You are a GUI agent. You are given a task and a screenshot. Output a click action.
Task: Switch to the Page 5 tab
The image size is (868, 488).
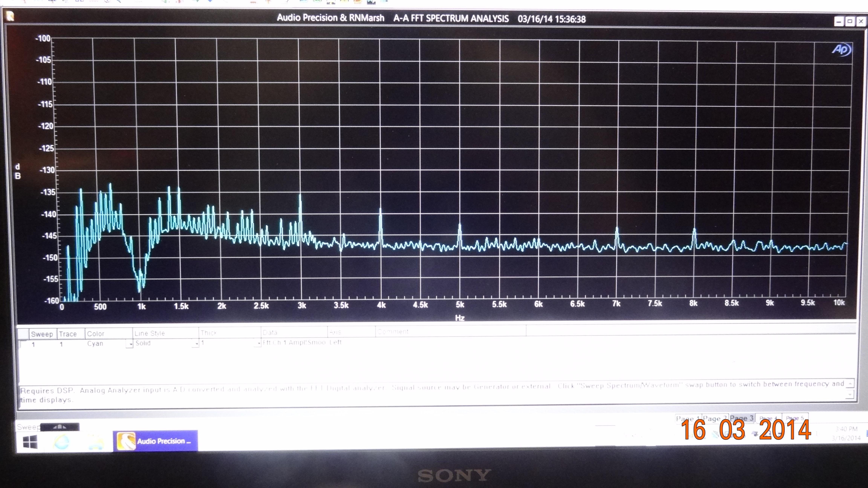(795, 418)
